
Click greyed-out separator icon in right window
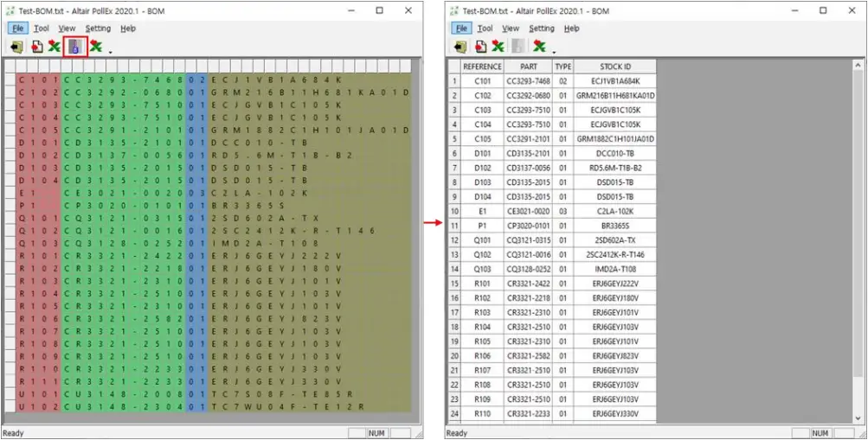(x=518, y=47)
